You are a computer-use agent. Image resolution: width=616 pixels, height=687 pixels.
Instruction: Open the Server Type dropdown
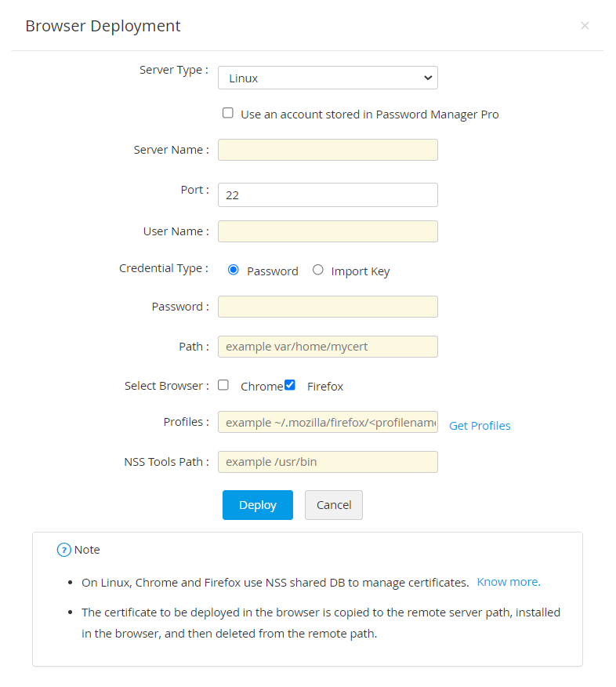pyautogui.click(x=328, y=78)
